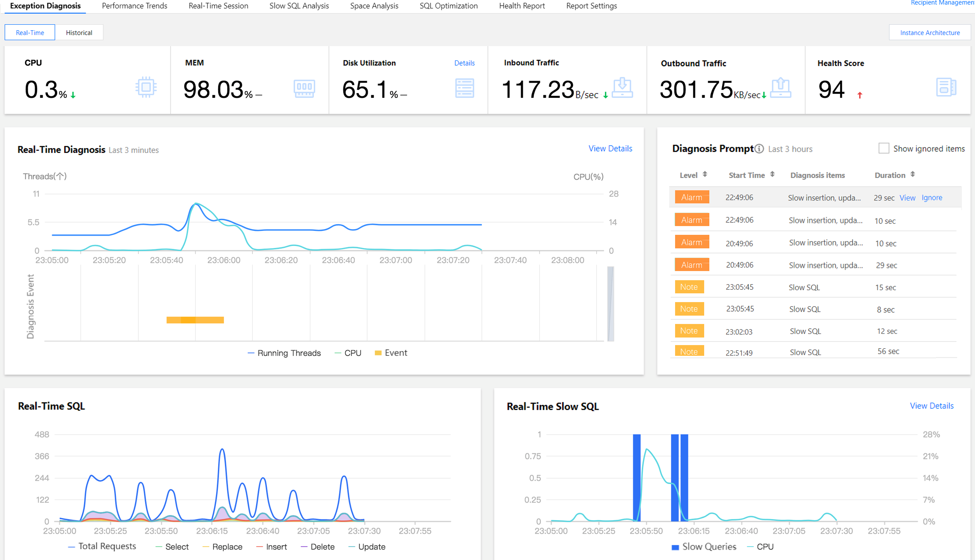Switch to Historical view
Screen dimensions: 975x560
[x=79, y=33]
